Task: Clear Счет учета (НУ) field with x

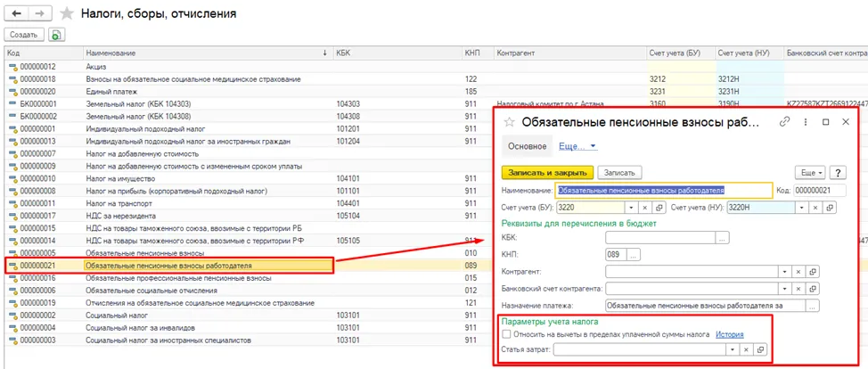Action: point(815,208)
